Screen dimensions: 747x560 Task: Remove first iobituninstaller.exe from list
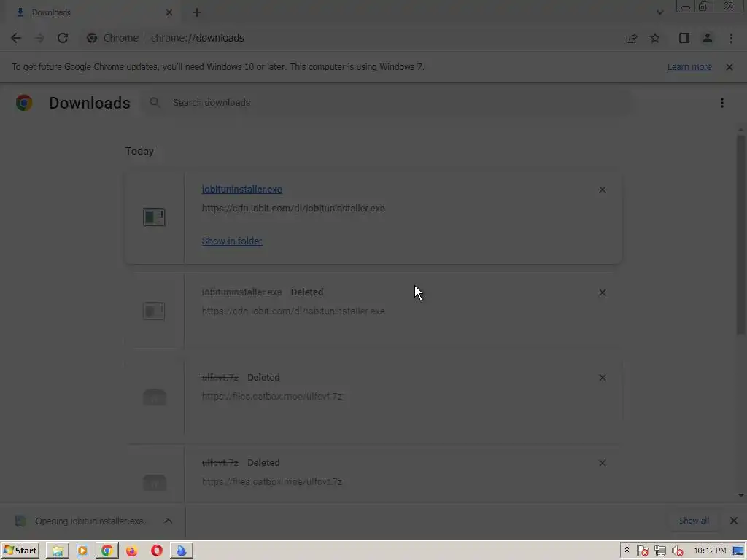(602, 190)
